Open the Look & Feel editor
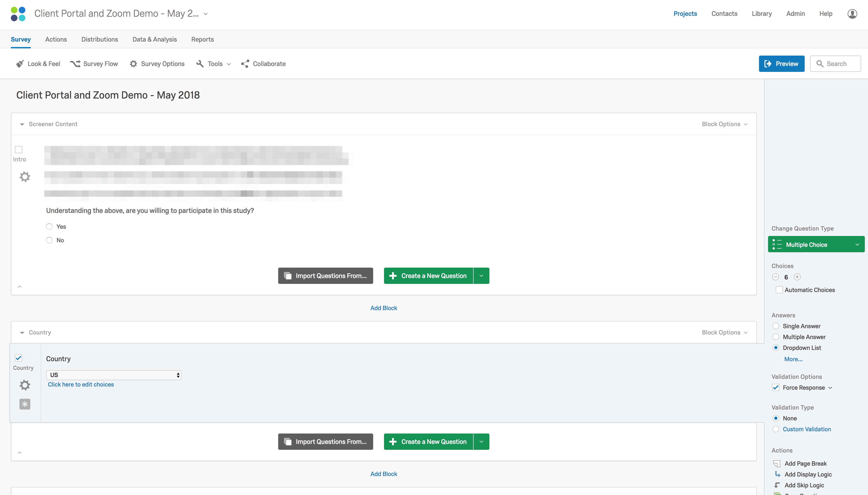The width and height of the screenshot is (868, 495). point(38,64)
